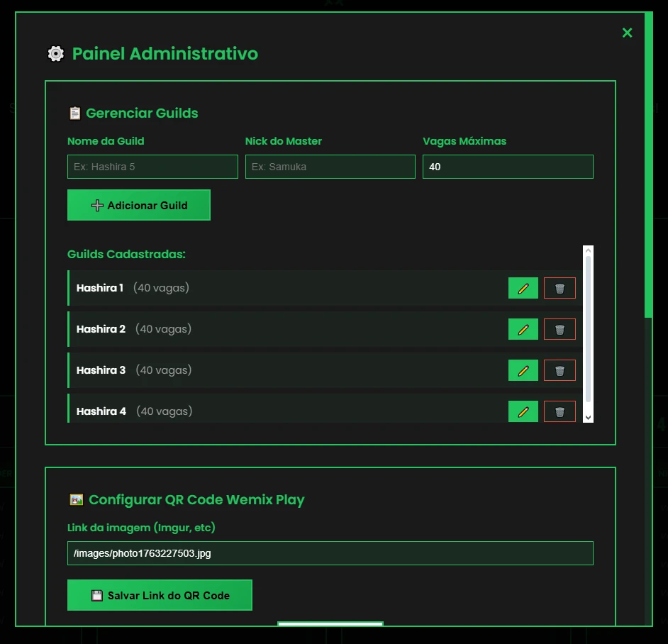Remove Hashira 2 using trash icon
This screenshot has height=644, width=668.
pos(560,329)
